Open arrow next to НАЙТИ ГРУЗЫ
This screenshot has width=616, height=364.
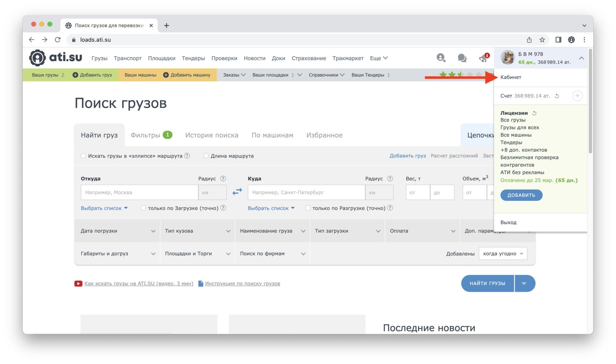(525, 283)
